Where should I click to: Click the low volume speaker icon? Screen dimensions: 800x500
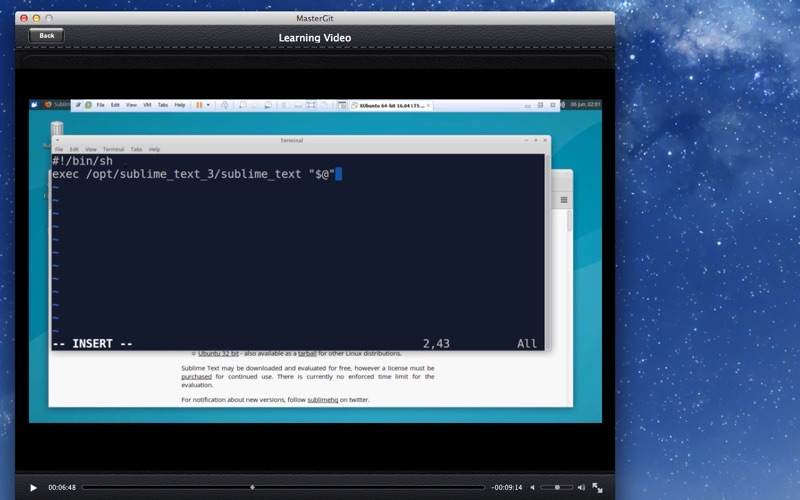533,487
